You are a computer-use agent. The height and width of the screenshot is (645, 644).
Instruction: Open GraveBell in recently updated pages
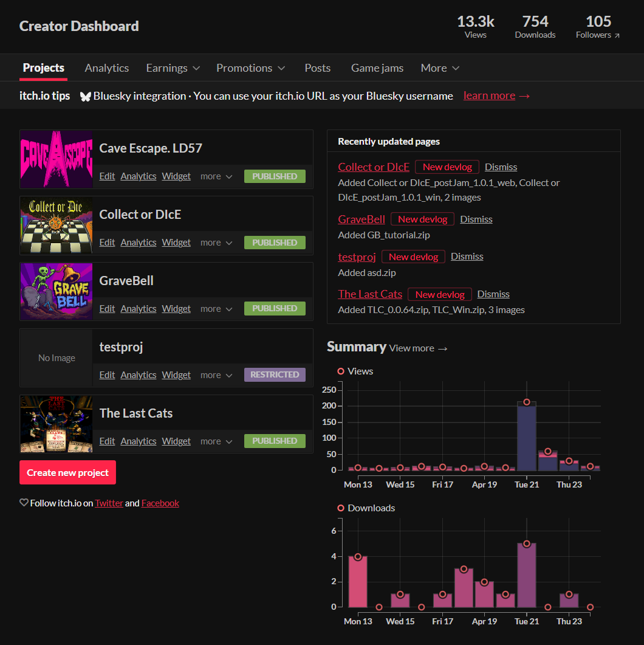point(361,219)
